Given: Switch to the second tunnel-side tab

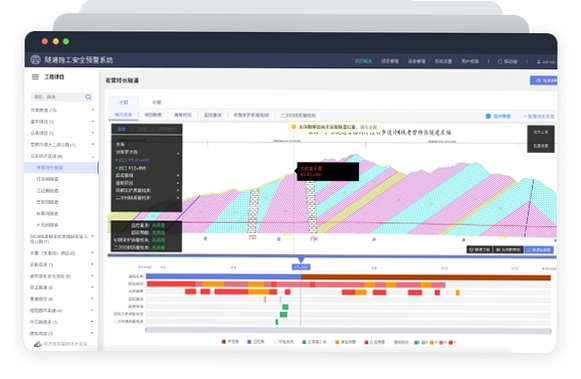Looking at the screenshot, I should (157, 102).
